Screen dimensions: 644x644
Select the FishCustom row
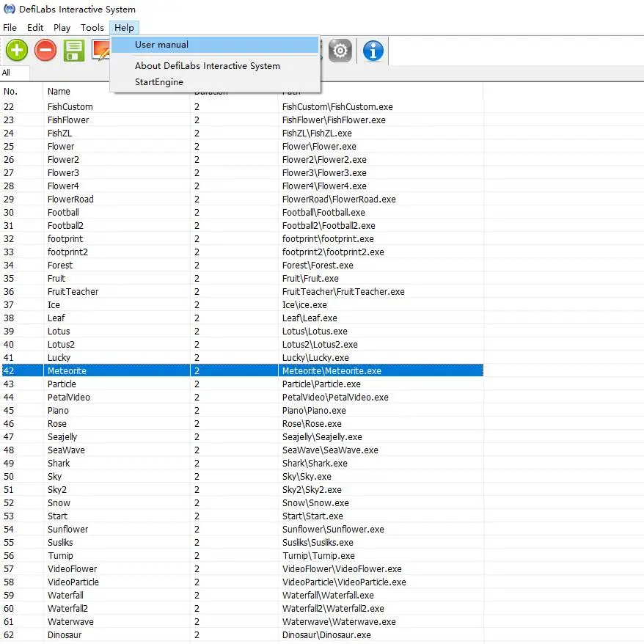(242, 107)
